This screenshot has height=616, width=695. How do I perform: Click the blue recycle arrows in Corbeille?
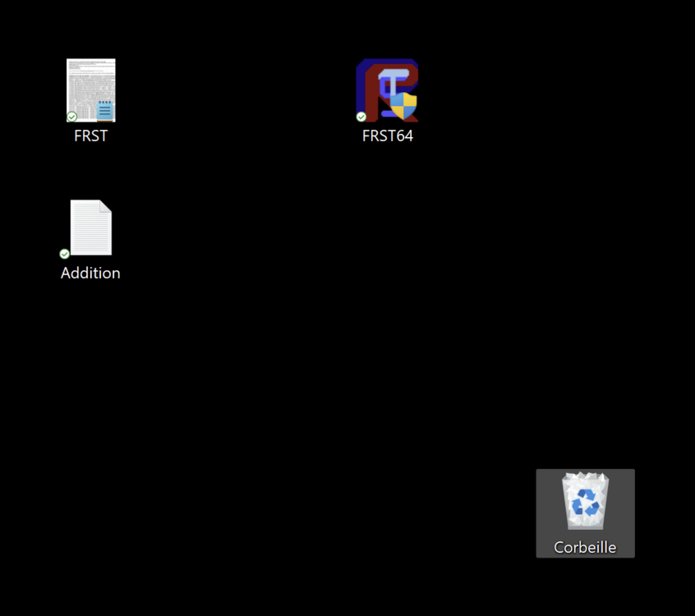[x=585, y=502]
